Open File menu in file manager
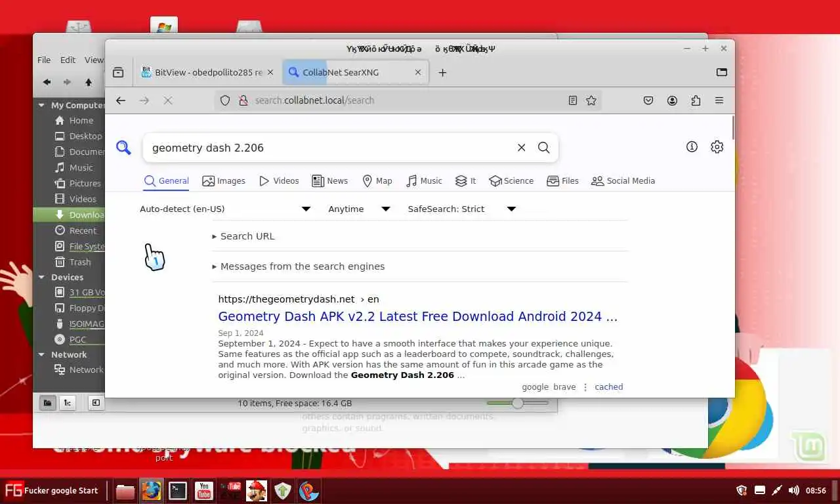 click(44, 60)
